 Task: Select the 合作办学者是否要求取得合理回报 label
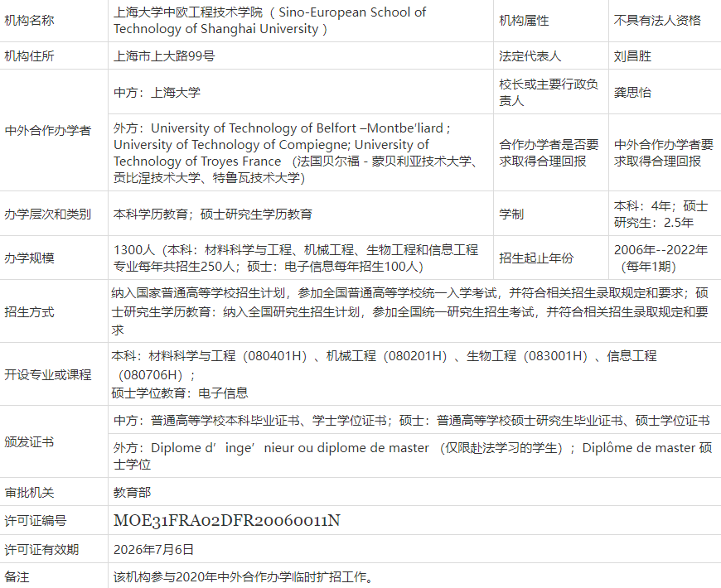click(549, 153)
